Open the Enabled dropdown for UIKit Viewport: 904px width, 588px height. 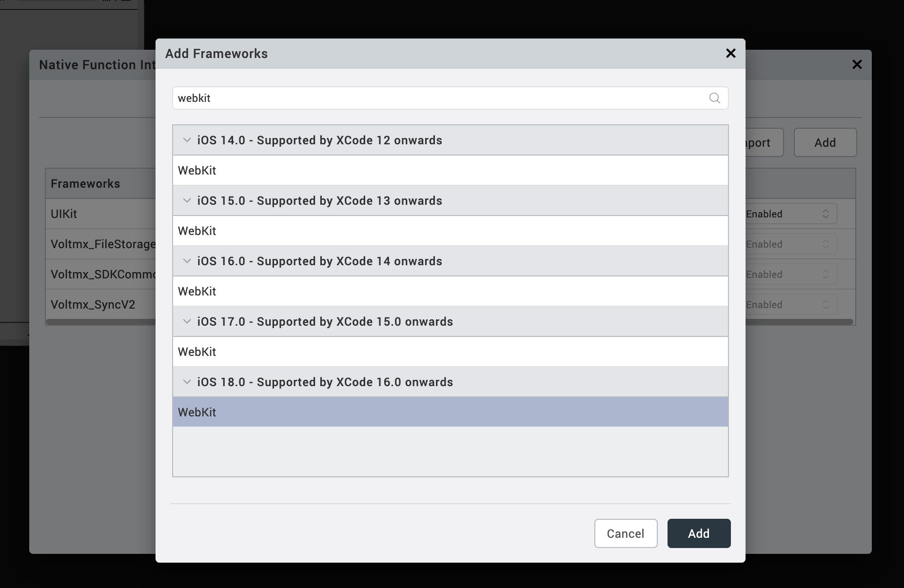click(x=791, y=214)
